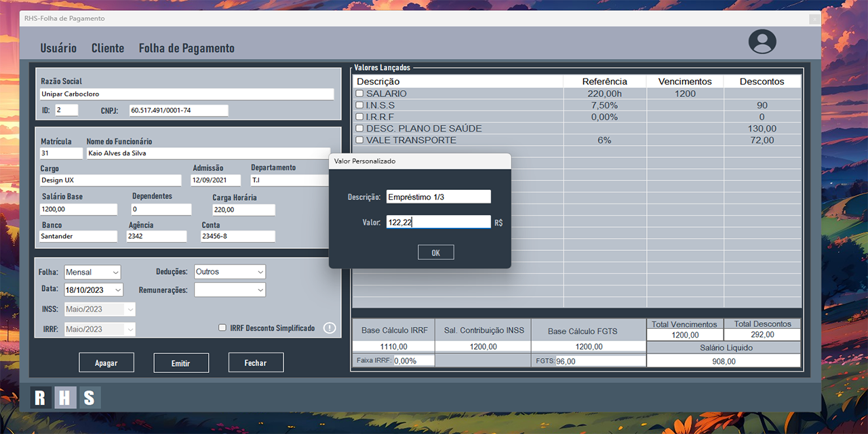The height and width of the screenshot is (434, 868).
Task: Tick the SALARIO row checkbox
Action: point(360,94)
